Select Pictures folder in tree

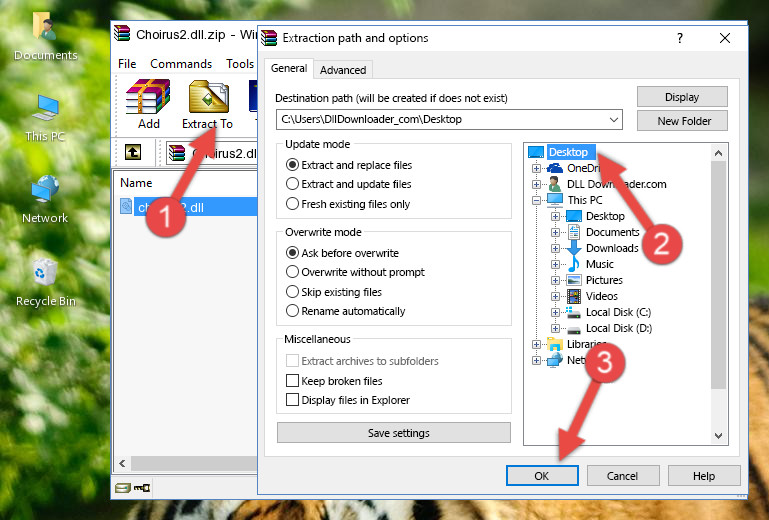(x=604, y=280)
